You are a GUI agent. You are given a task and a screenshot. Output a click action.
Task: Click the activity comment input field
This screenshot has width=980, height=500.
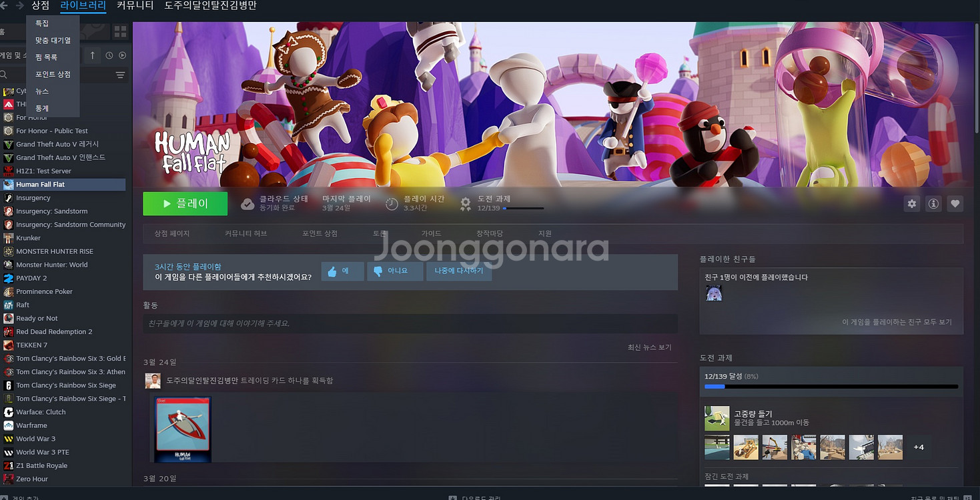(x=410, y=323)
